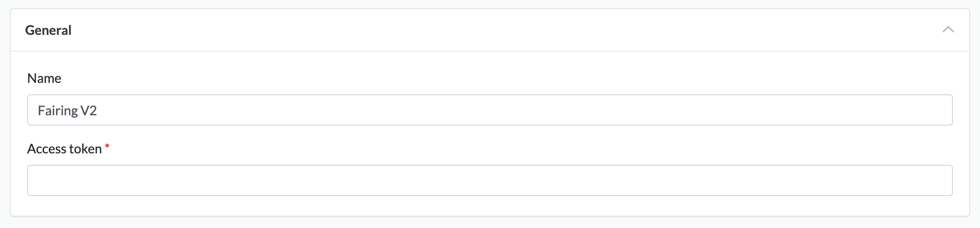The image size is (980, 228).
Task: Click the up-arrow icon in General header
Action: pyautogui.click(x=948, y=29)
